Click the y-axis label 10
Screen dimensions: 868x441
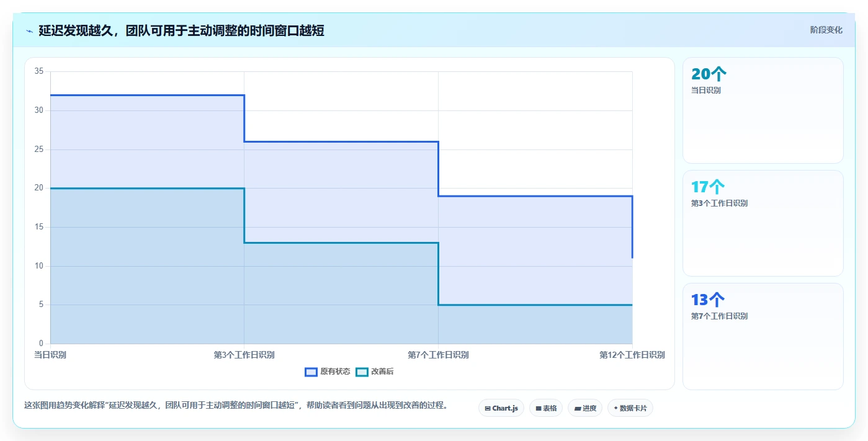tap(39, 266)
